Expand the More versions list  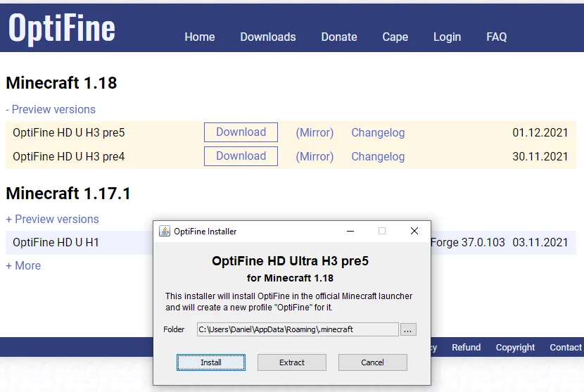(23, 265)
